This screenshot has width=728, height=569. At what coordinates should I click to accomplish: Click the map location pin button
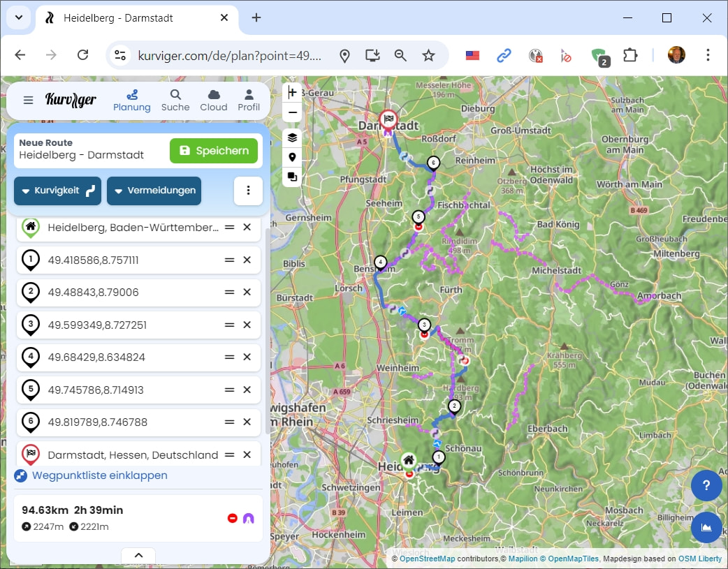(x=292, y=157)
